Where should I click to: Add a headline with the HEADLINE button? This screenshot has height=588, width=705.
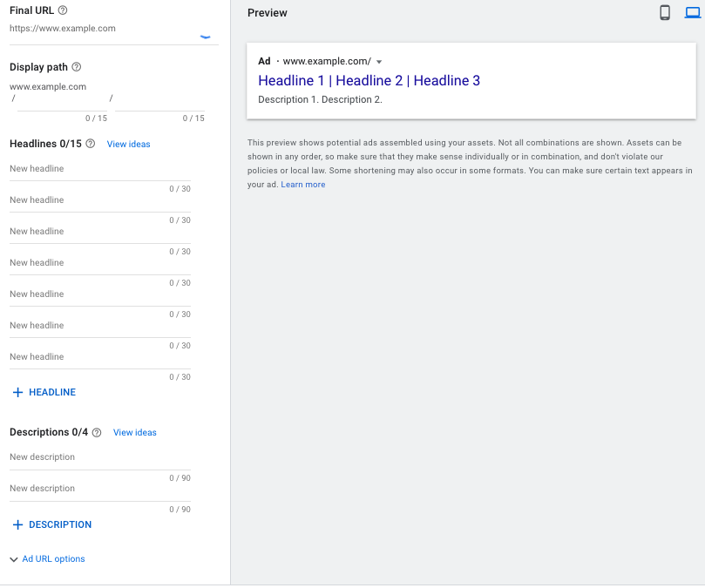tap(43, 392)
